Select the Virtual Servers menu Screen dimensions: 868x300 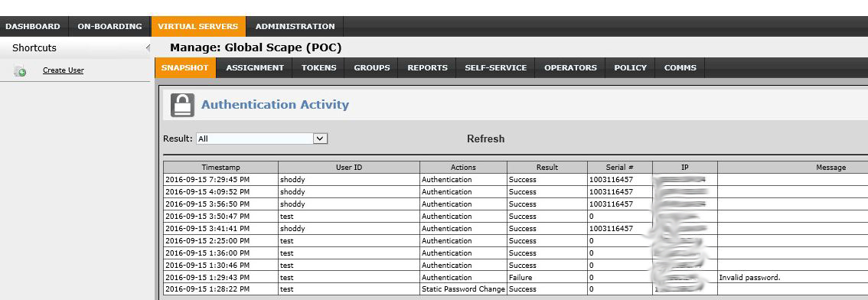(197, 27)
